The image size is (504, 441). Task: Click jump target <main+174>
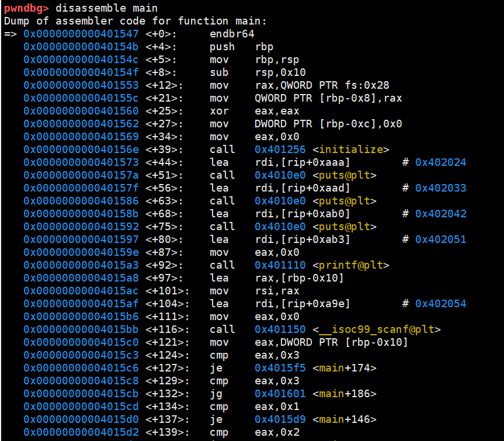pyautogui.click(x=344, y=368)
